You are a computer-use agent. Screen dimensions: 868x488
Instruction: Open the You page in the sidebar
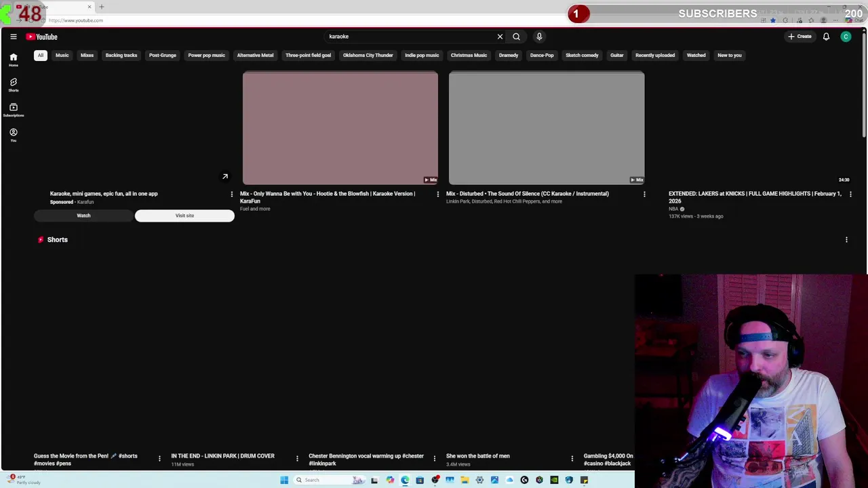[x=13, y=135]
